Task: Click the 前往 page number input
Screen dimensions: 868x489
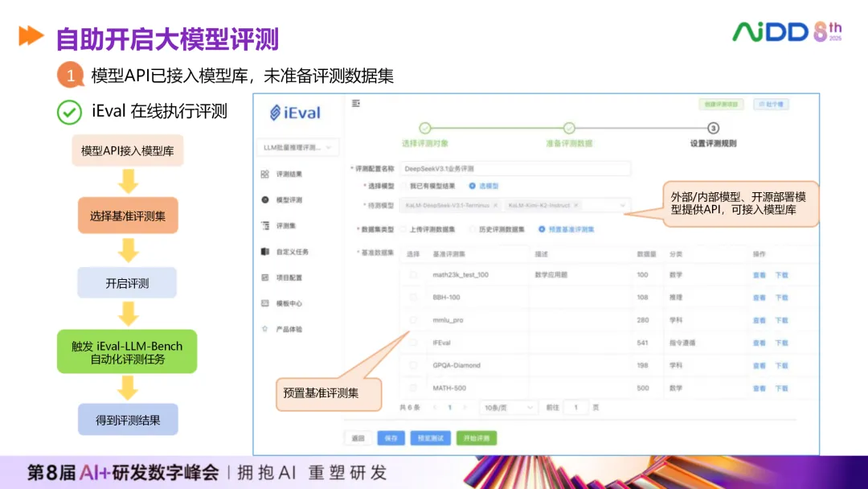Action: [575, 408]
